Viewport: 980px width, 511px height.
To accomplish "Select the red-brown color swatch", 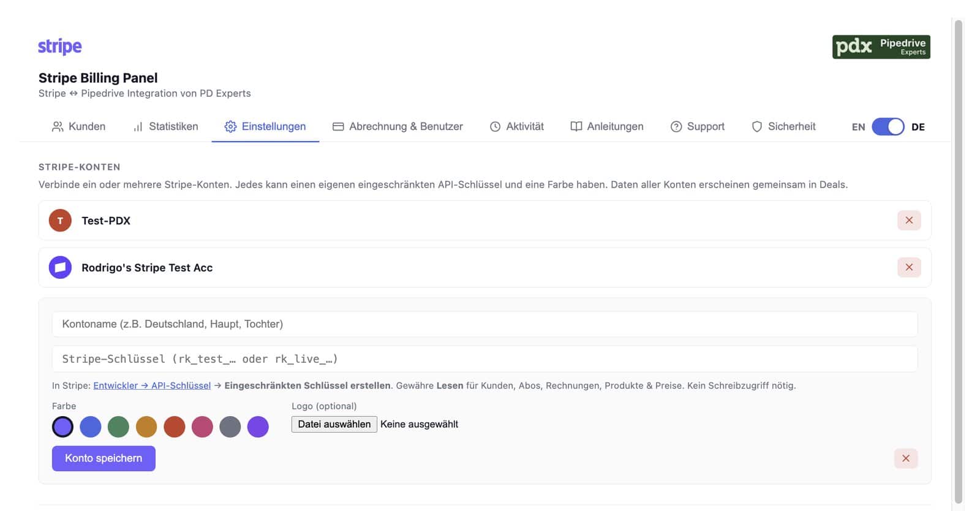I will pyautogui.click(x=174, y=426).
